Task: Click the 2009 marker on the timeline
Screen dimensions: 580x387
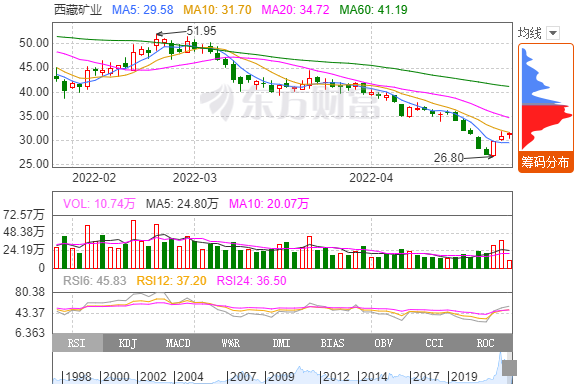Action: (281, 377)
